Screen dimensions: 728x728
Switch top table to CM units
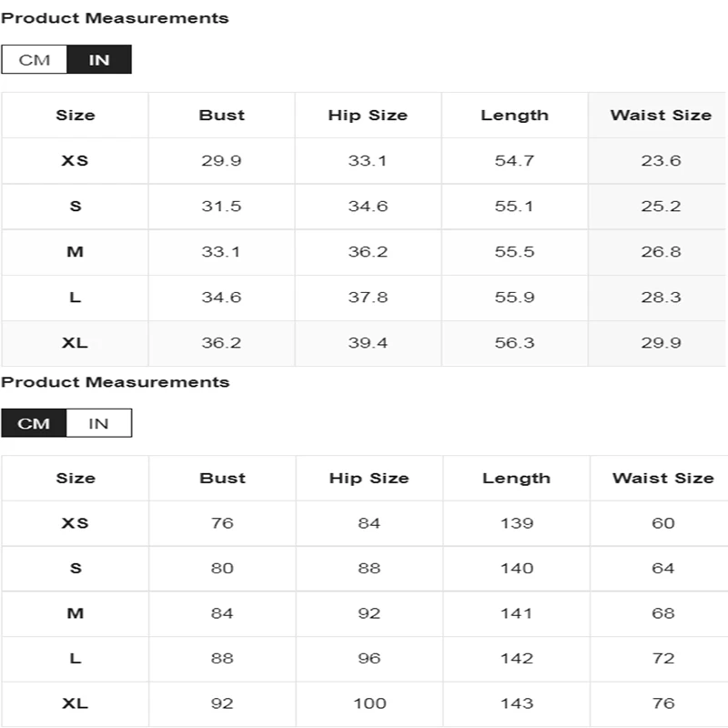(x=35, y=59)
